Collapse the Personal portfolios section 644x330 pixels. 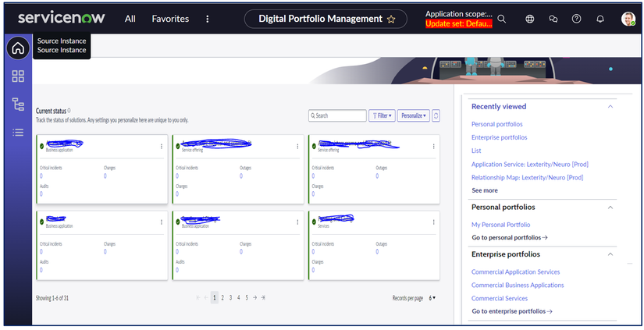(610, 208)
